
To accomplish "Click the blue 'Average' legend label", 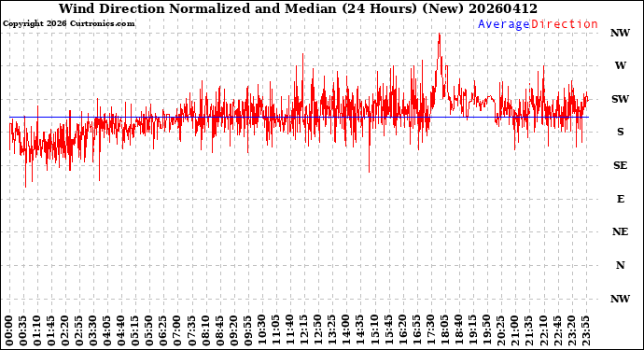I will [504, 24].
